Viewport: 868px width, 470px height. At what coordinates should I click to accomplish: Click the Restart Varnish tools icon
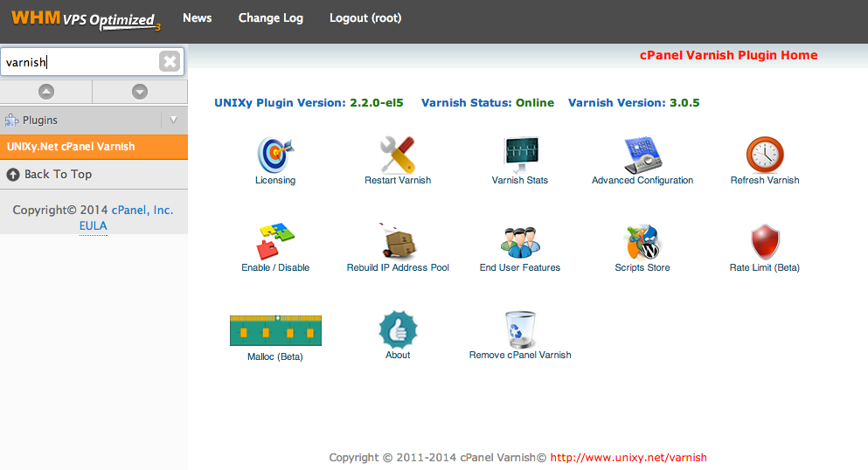pos(398,155)
